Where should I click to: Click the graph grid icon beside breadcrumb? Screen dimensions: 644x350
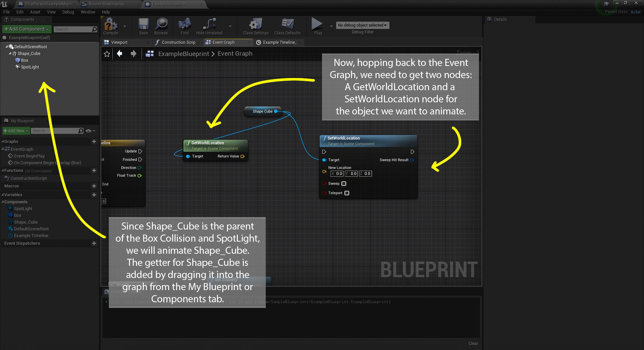tap(150, 54)
